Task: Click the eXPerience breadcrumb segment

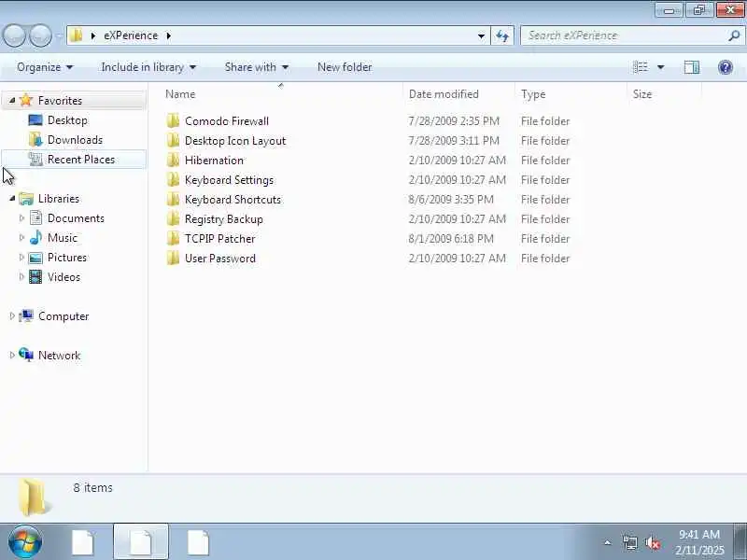Action: coord(131,35)
